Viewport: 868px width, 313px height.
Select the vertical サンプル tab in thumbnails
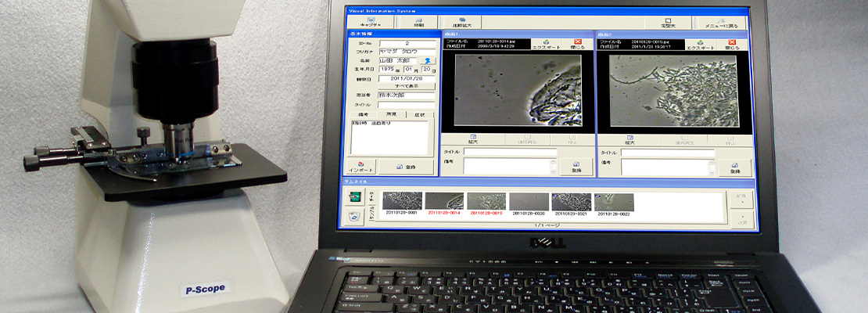point(373,214)
